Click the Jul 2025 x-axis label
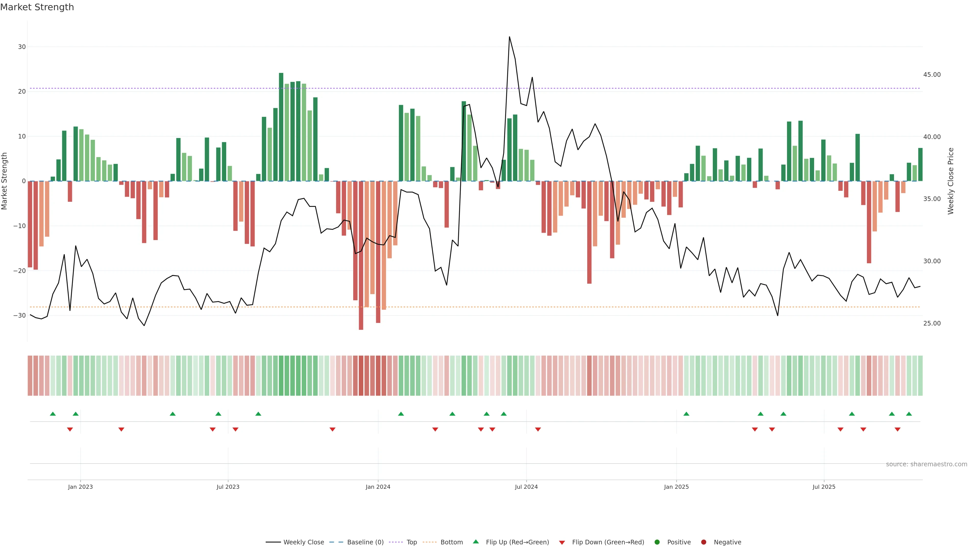The image size is (980, 551). pyautogui.click(x=824, y=487)
